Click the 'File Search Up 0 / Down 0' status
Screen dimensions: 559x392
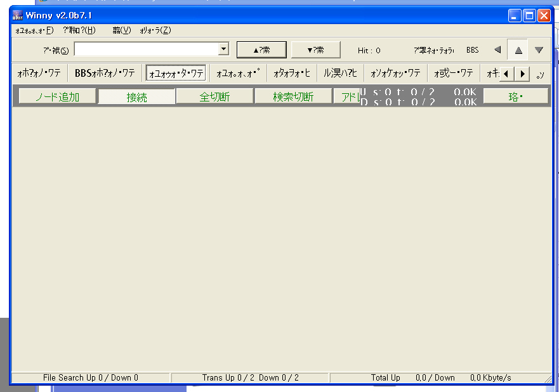point(91,378)
